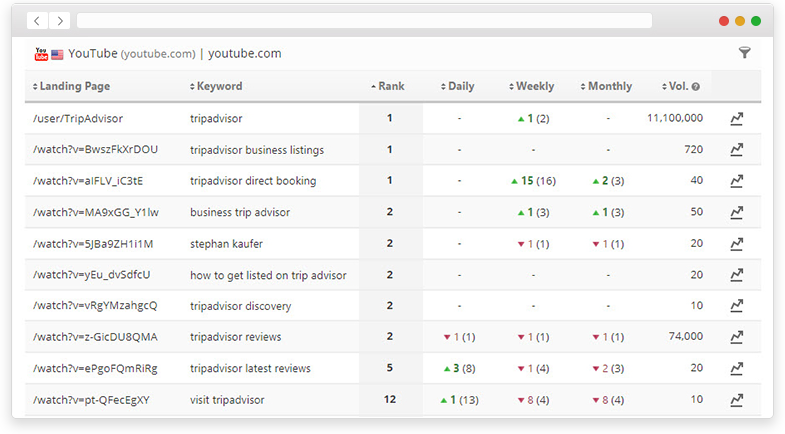This screenshot has width=785, height=434.
Task: Sort by Daily change column
Action: (460, 87)
